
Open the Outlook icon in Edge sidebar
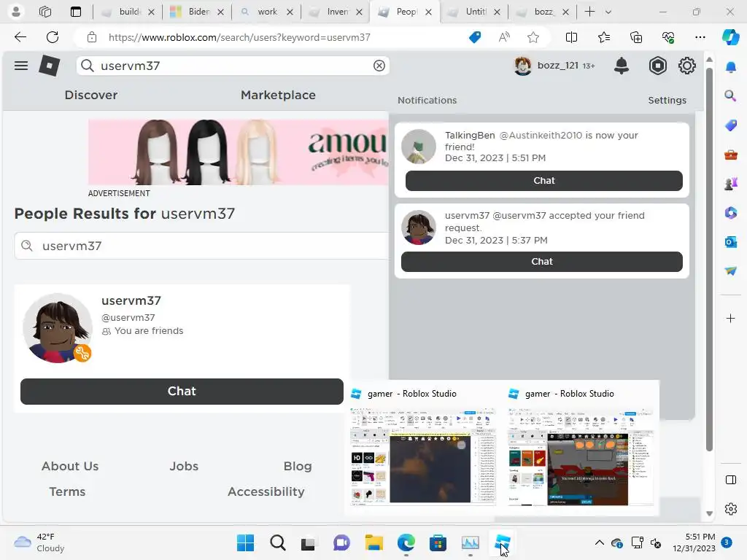(730, 242)
